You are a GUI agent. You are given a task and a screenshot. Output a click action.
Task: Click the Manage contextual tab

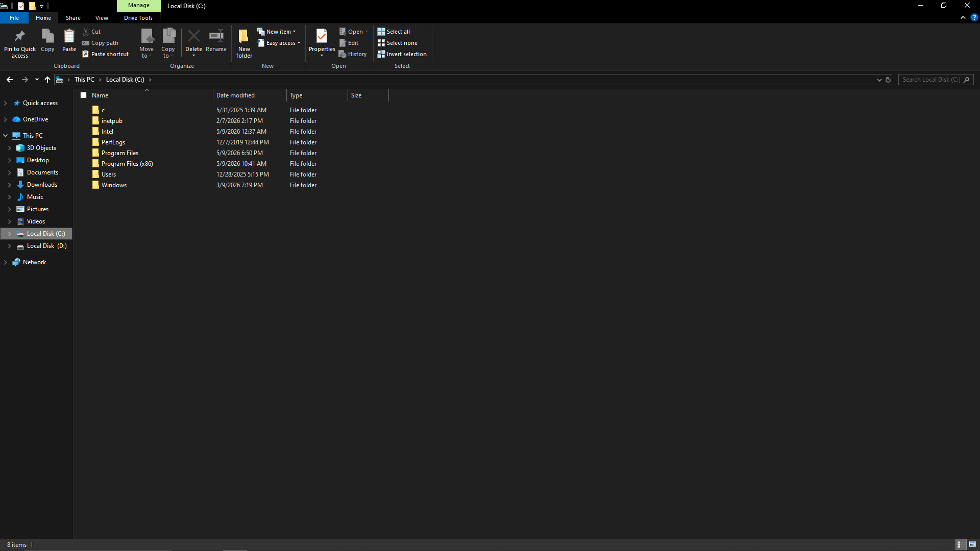click(x=139, y=6)
